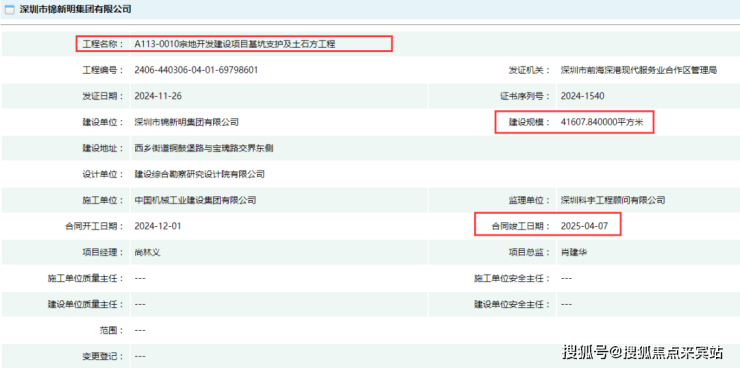Click the 建设单位质量主任 label
This screenshot has width=740, height=368.
(x=86, y=304)
